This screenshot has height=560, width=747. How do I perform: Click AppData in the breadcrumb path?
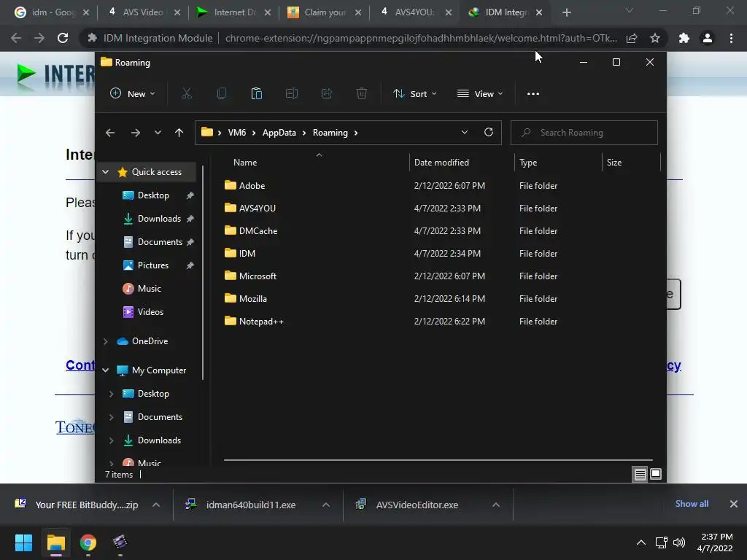[x=279, y=133]
